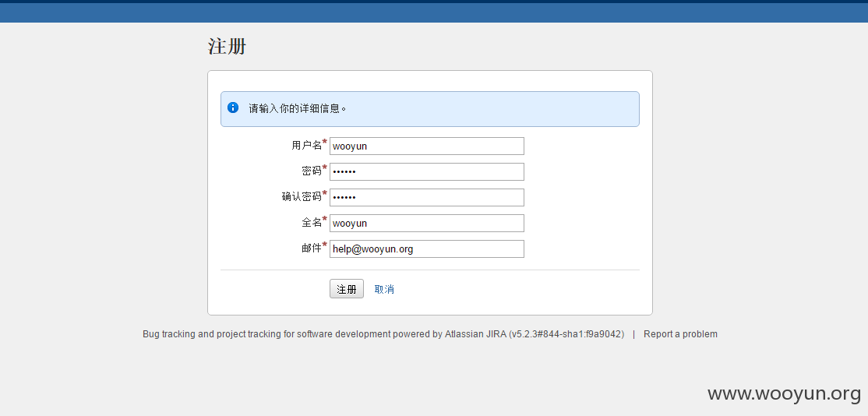Select the 全名 full name field
Image resolution: width=868 pixels, height=416 pixels.
pyautogui.click(x=427, y=223)
